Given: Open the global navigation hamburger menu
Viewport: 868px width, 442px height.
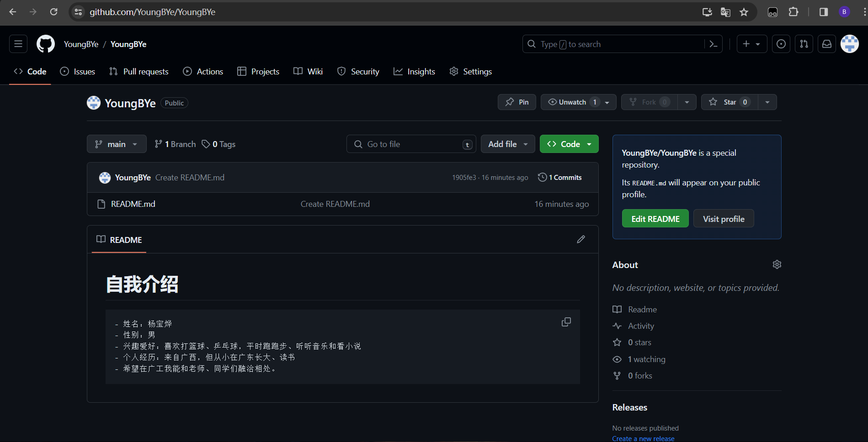Looking at the screenshot, I should [x=18, y=44].
